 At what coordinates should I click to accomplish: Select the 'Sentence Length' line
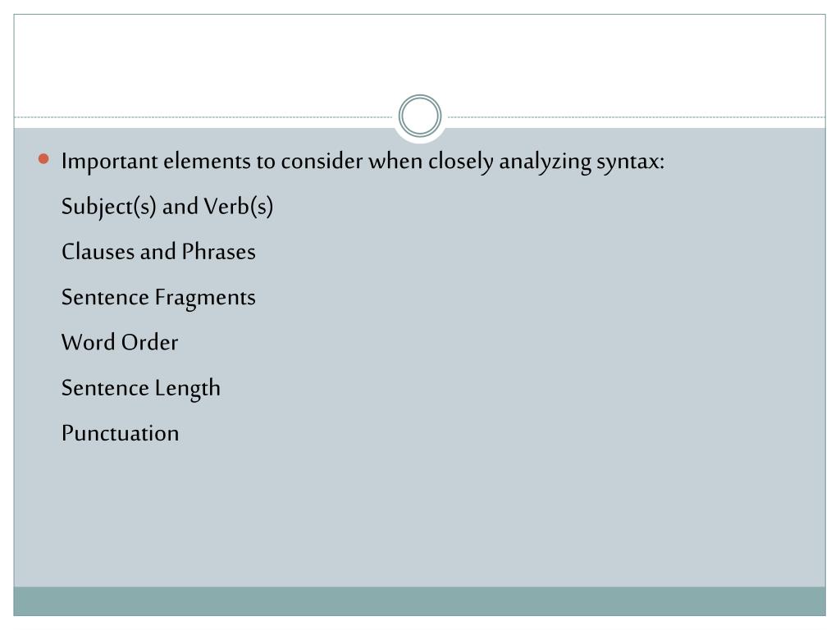tap(141, 388)
